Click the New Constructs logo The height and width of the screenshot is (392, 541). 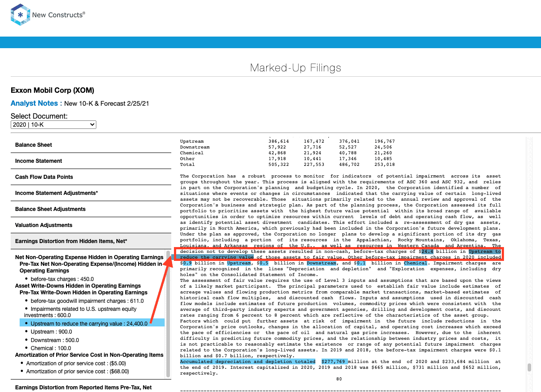click(48, 15)
